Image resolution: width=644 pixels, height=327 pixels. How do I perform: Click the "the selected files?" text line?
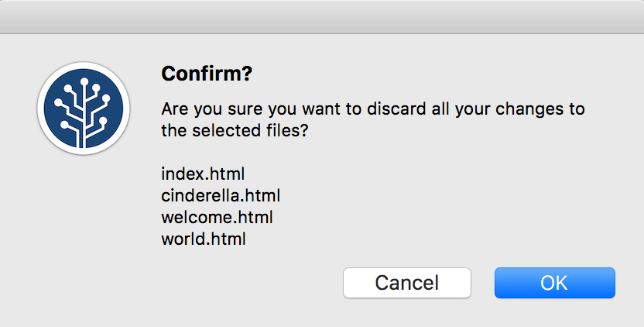[235, 131]
